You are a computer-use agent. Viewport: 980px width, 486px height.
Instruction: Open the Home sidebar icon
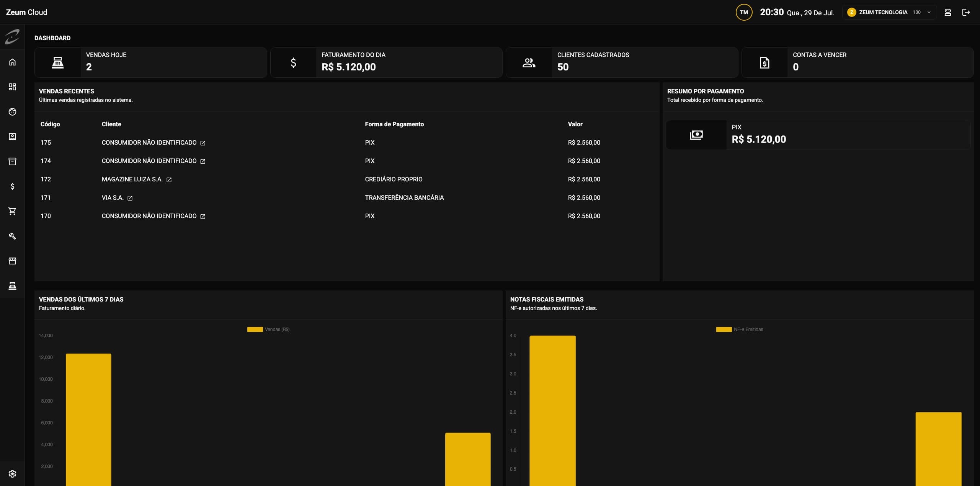point(12,62)
